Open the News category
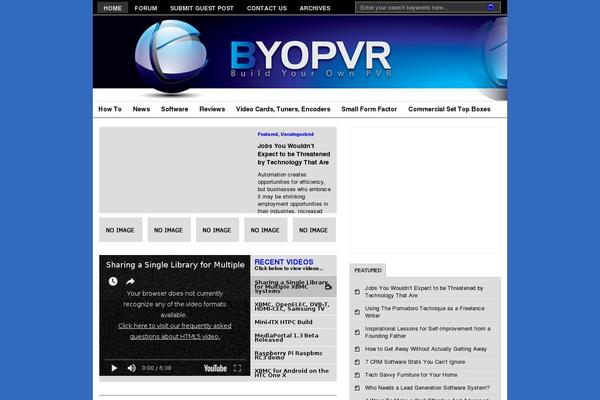This screenshot has height=400, width=600. coord(141,109)
